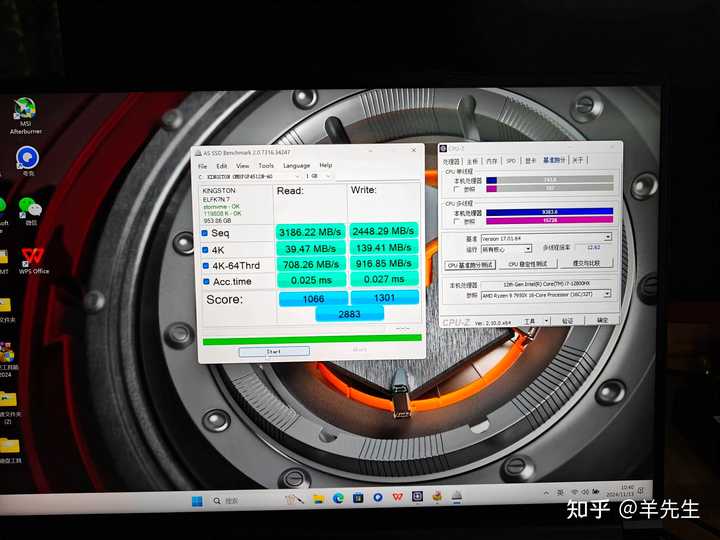Viewport: 720px width, 540px height.
Task: Open Wi-Fi network tray icon
Action: click(x=574, y=492)
